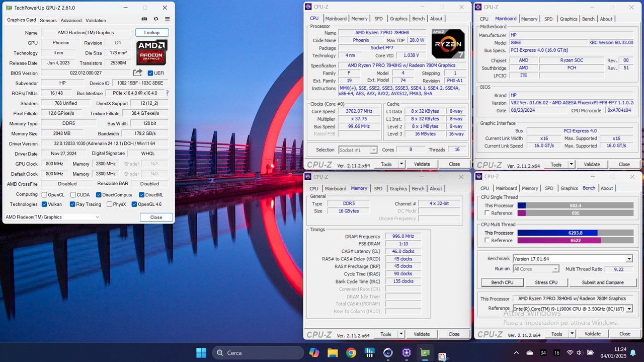The width and height of the screenshot is (644, 362).
Task: Click the Bench CPU button
Action: 502,282
